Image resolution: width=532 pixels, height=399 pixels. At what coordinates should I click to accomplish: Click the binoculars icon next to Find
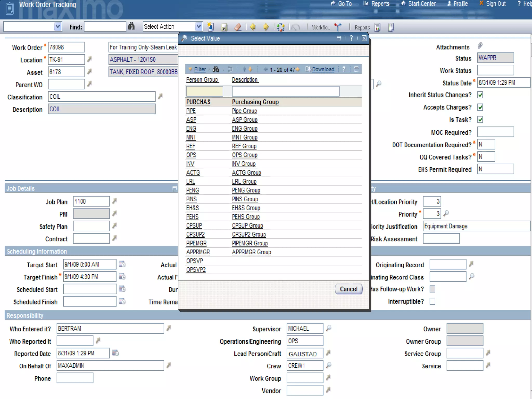point(131,26)
